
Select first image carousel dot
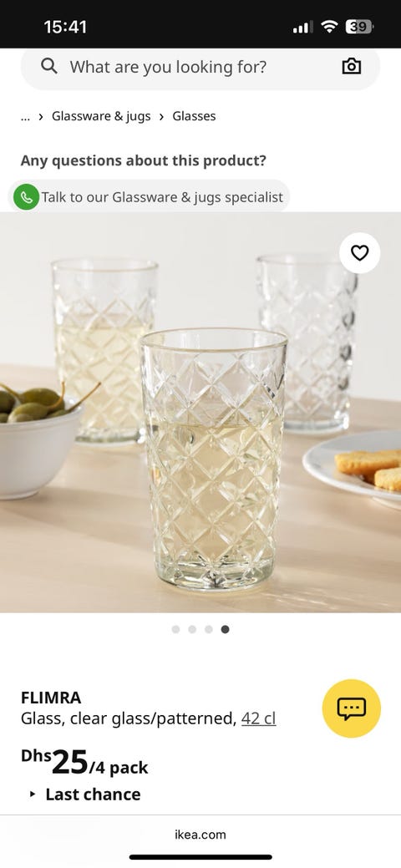click(175, 629)
